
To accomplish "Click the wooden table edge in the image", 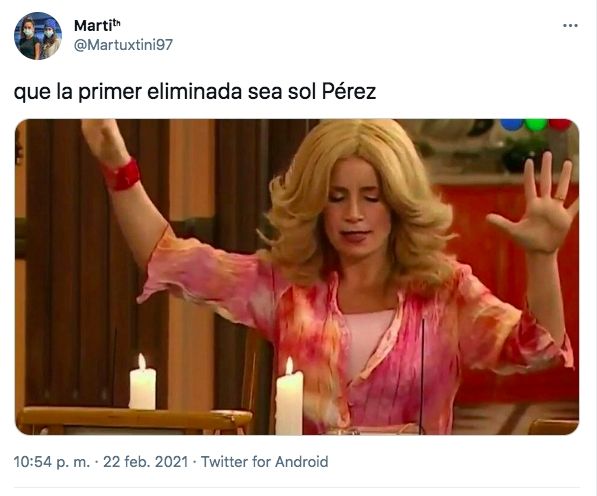I will coord(134,418).
